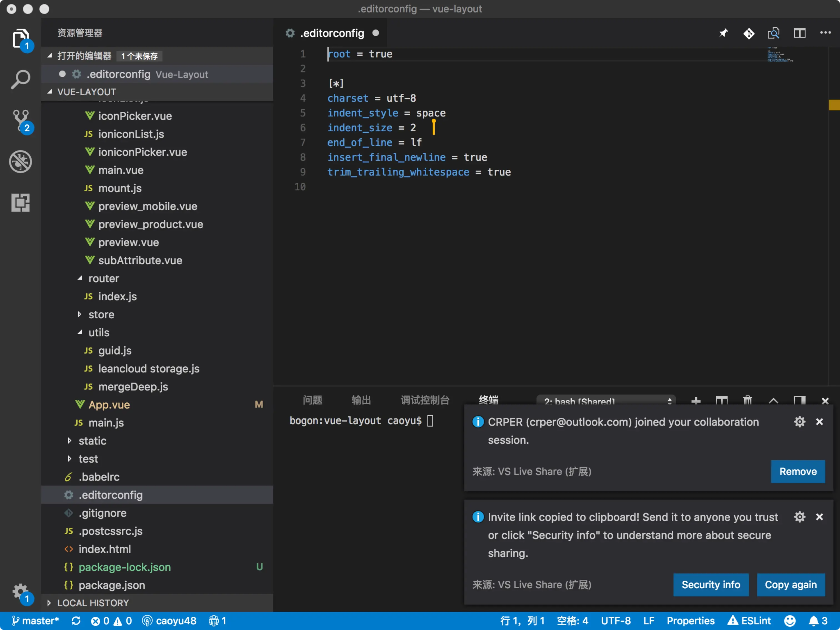Viewport: 840px width, 630px height.
Task: Open the bash [Shared] terminal dropdown
Action: [x=606, y=401]
